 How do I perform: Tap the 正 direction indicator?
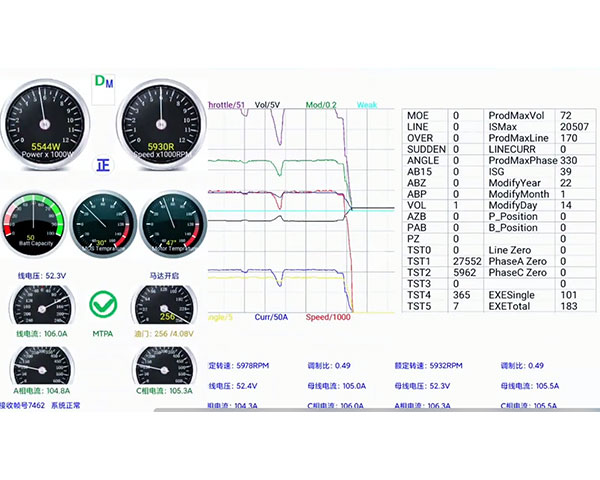click(103, 165)
